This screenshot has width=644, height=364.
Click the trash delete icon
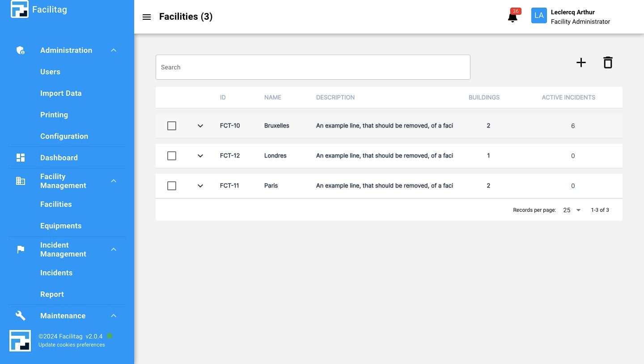click(607, 63)
